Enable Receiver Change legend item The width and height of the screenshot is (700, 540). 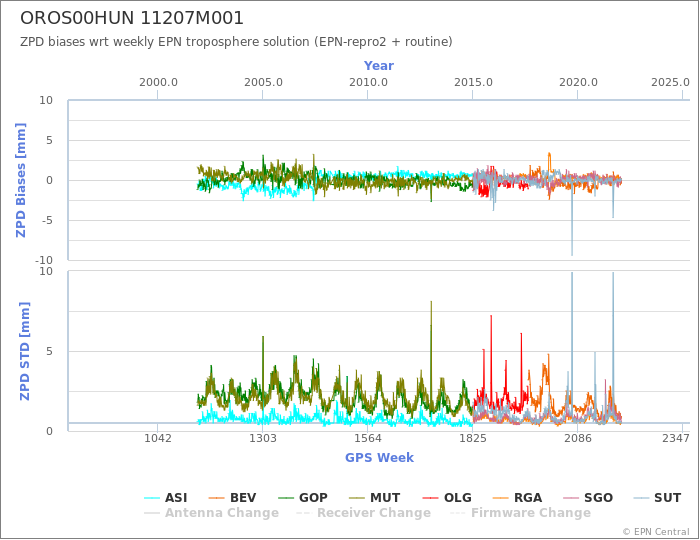point(363,513)
